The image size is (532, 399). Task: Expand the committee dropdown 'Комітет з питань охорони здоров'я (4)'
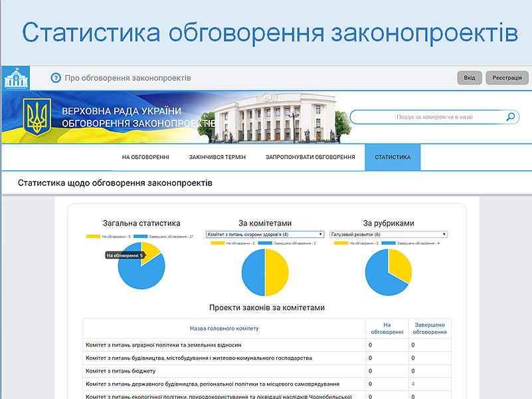pos(265,234)
